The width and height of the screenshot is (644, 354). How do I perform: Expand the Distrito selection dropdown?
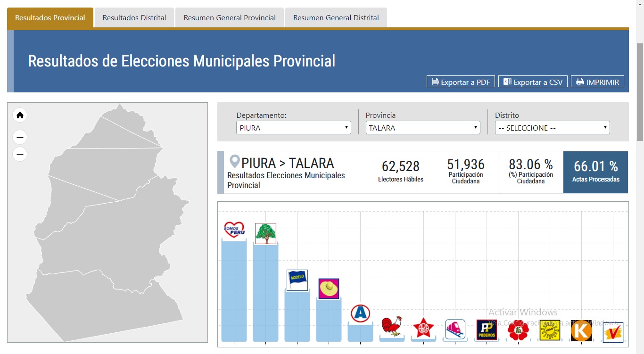552,128
